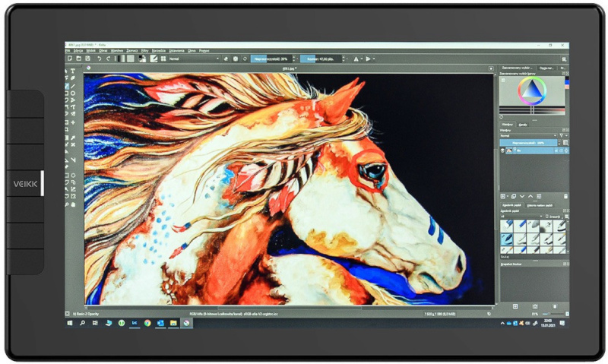Image resolution: width=608 pixels, height=364 pixels.
Task: Open the add new layer dropdown arrow
Action: point(508,196)
